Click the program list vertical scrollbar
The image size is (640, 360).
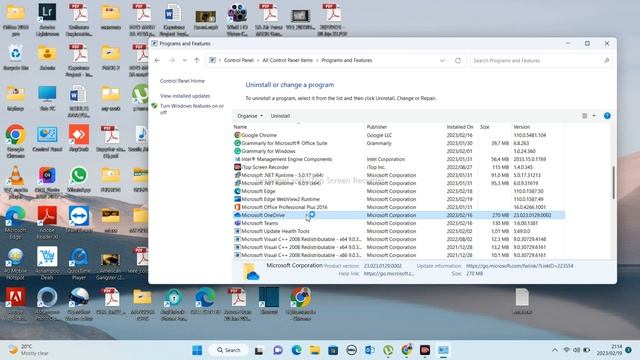pos(613,183)
